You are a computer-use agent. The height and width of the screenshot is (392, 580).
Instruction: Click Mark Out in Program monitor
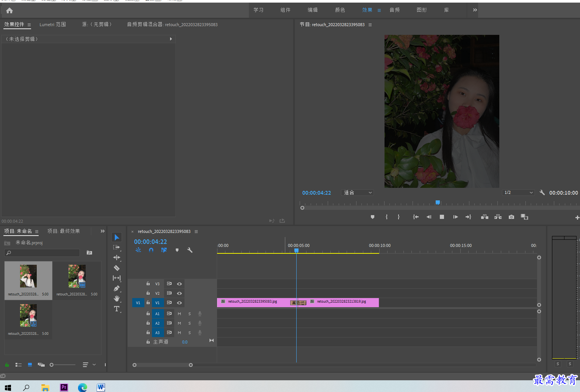(x=399, y=217)
